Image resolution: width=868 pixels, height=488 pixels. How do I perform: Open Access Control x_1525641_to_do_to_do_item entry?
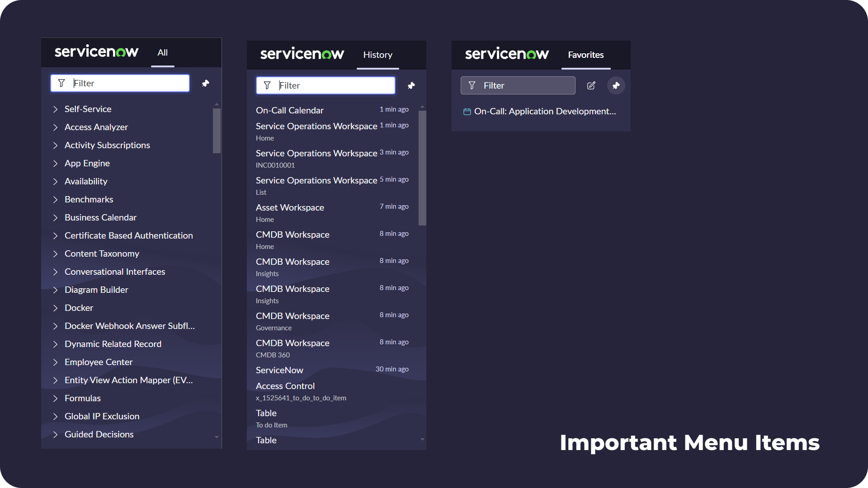pos(332,391)
